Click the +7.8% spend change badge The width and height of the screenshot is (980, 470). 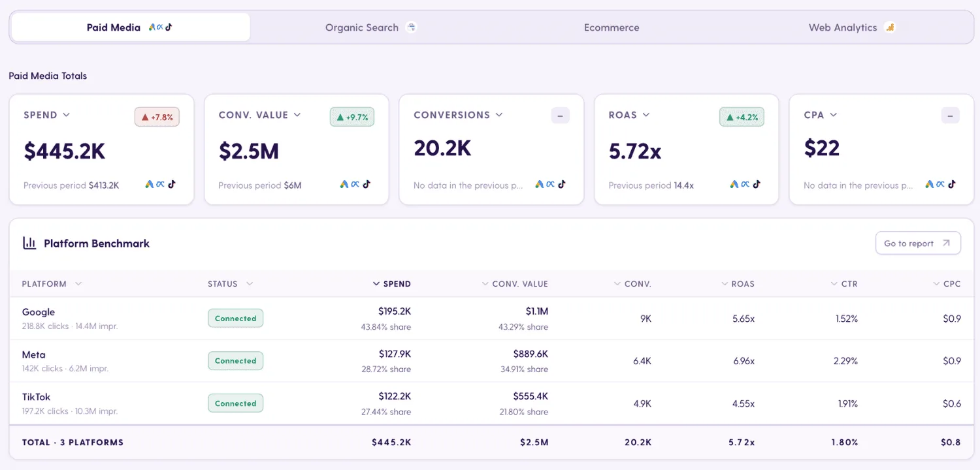pos(157,117)
